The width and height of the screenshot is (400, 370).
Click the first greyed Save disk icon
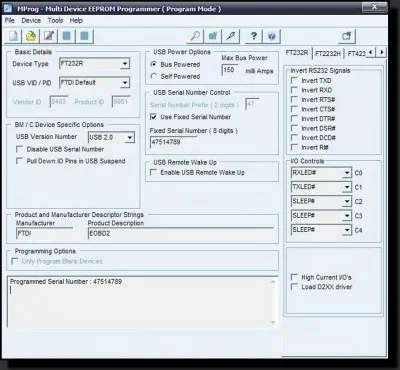tap(67, 36)
